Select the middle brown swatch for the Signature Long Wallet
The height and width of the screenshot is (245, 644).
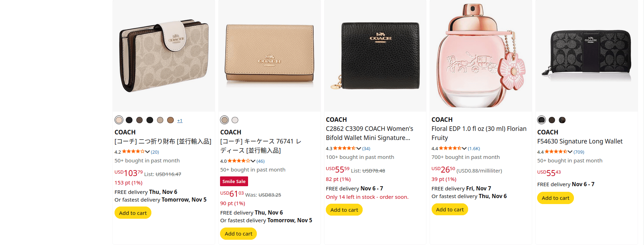point(552,120)
